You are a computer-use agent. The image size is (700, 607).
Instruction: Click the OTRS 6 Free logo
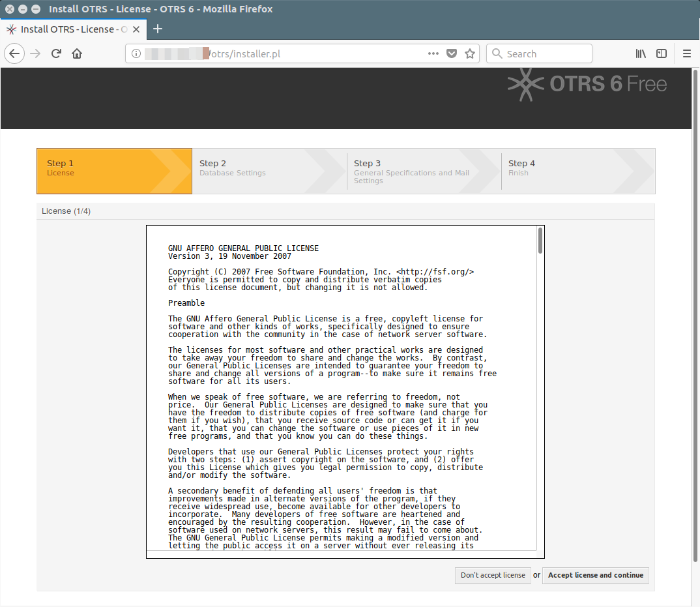point(587,84)
